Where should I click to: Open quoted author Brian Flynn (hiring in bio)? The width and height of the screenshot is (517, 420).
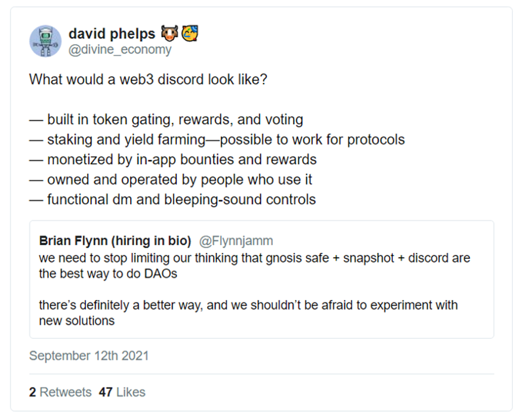(115, 241)
